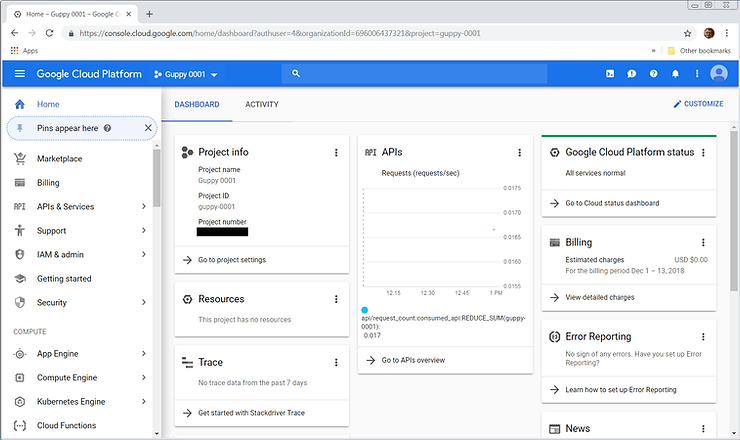Click Get started with Stackdriver Trace
This screenshot has width=740, height=440.
click(251, 413)
